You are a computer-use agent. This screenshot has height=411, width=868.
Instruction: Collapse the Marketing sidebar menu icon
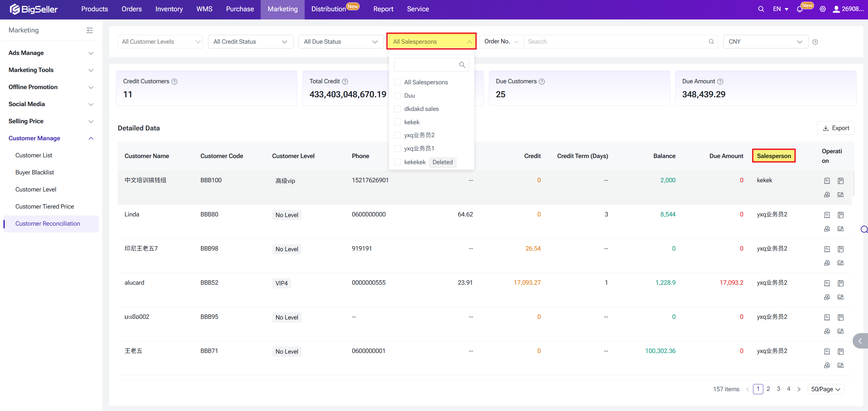[90, 30]
